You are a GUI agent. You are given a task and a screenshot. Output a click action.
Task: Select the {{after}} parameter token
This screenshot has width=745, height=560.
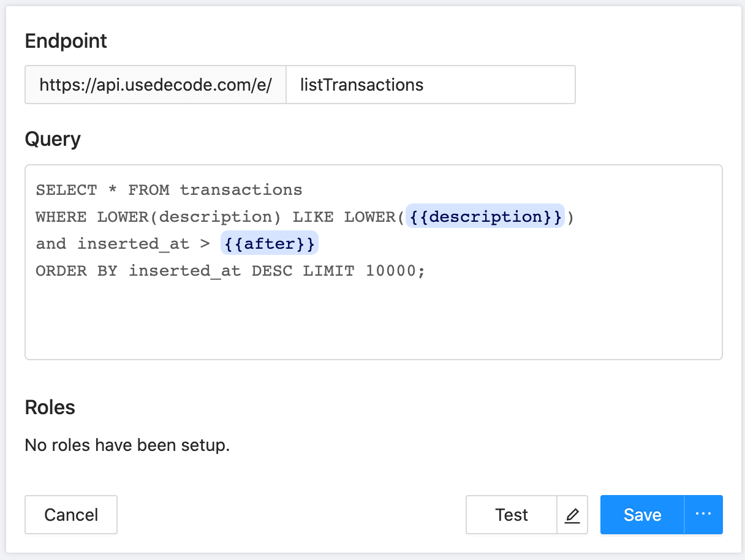point(270,244)
